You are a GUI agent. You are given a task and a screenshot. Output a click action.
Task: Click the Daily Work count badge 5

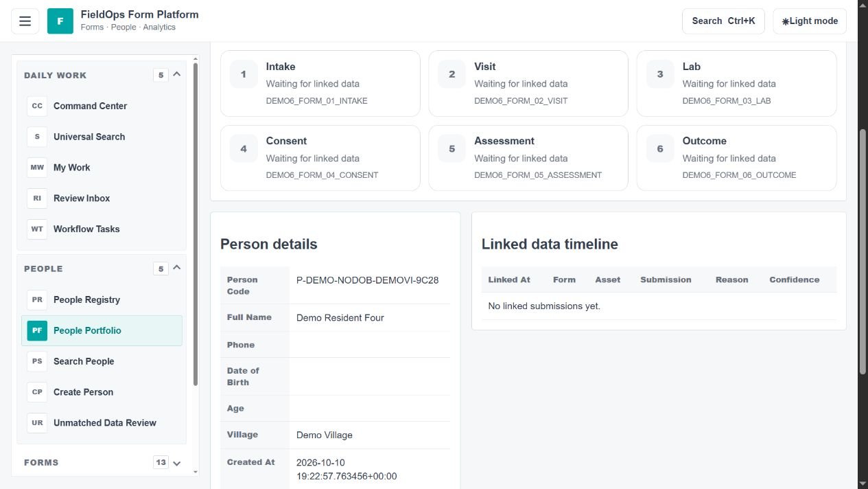(161, 75)
